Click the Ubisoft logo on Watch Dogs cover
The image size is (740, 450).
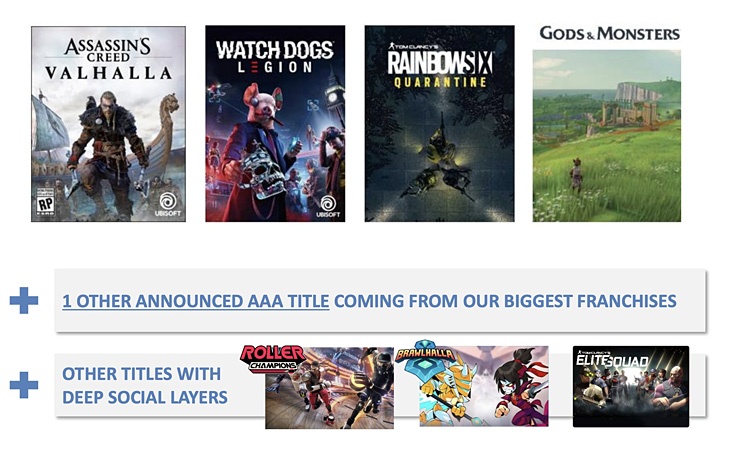pos(328,207)
